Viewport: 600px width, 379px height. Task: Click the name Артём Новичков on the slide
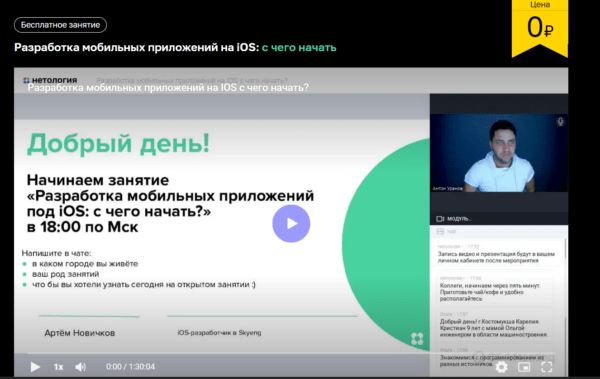[80, 333]
